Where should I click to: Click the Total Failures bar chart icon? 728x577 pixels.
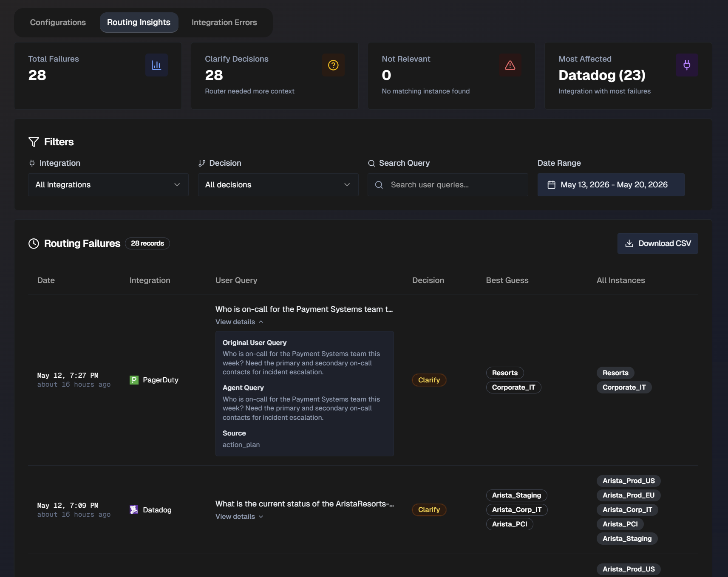pyautogui.click(x=156, y=65)
